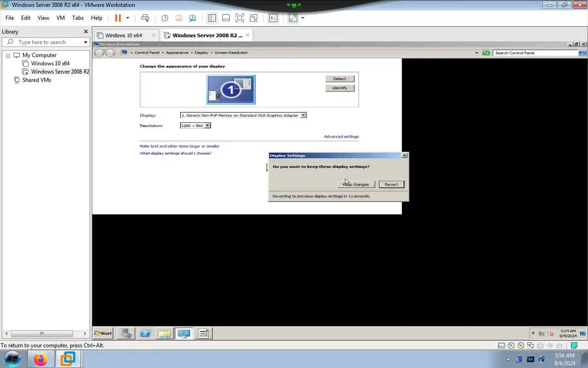The height and width of the screenshot is (368, 588).
Task: Open Advanced settings link
Action: [x=341, y=137]
